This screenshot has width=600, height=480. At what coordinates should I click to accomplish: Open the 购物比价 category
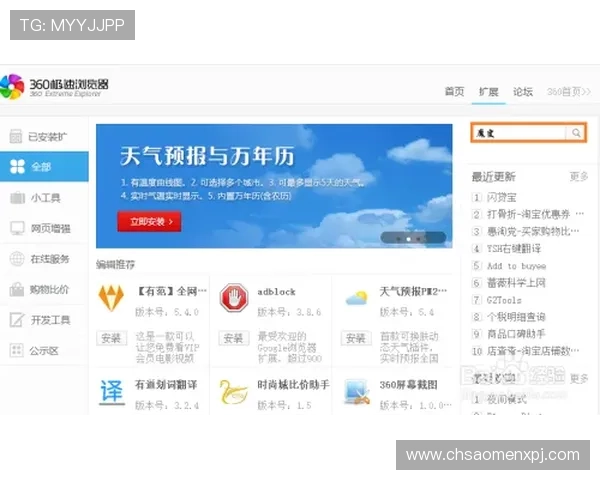(x=44, y=289)
